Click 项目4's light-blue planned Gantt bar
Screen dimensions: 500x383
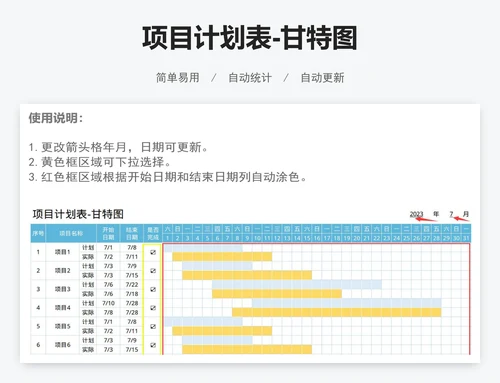pyautogui.click(x=347, y=303)
